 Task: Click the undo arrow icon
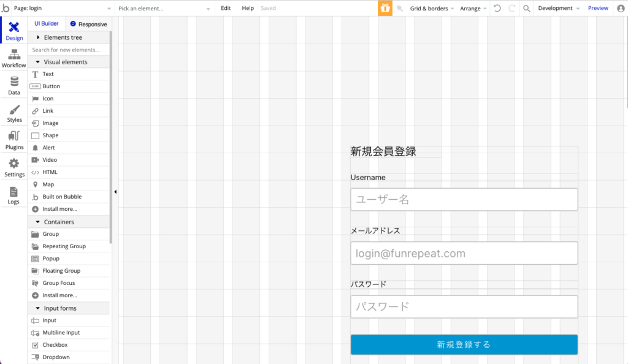[x=497, y=8]
